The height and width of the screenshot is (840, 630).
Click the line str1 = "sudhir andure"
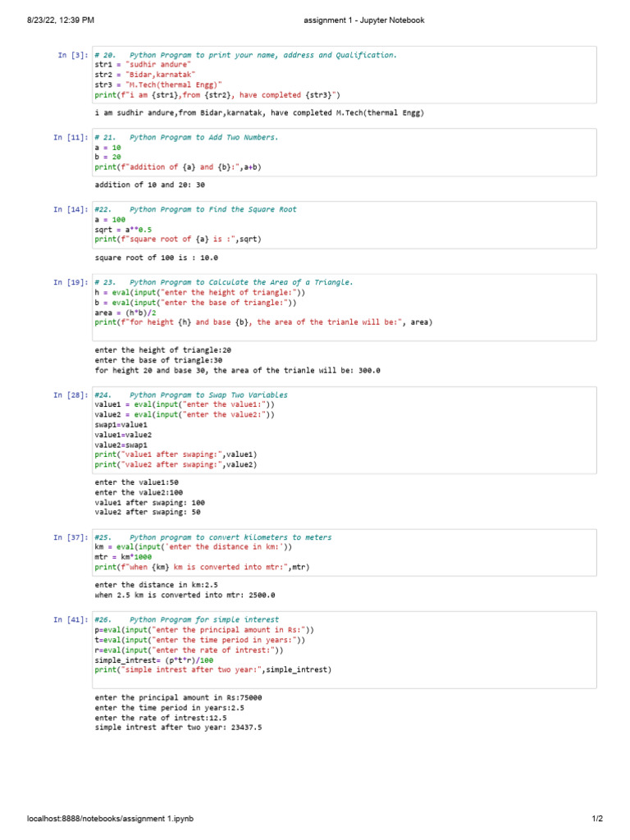click(x=143, y=65)
